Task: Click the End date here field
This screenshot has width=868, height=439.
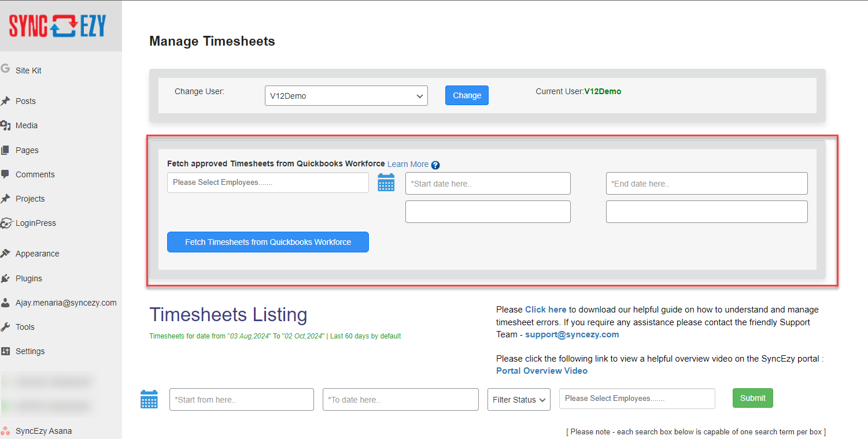Action: (707, 183)
